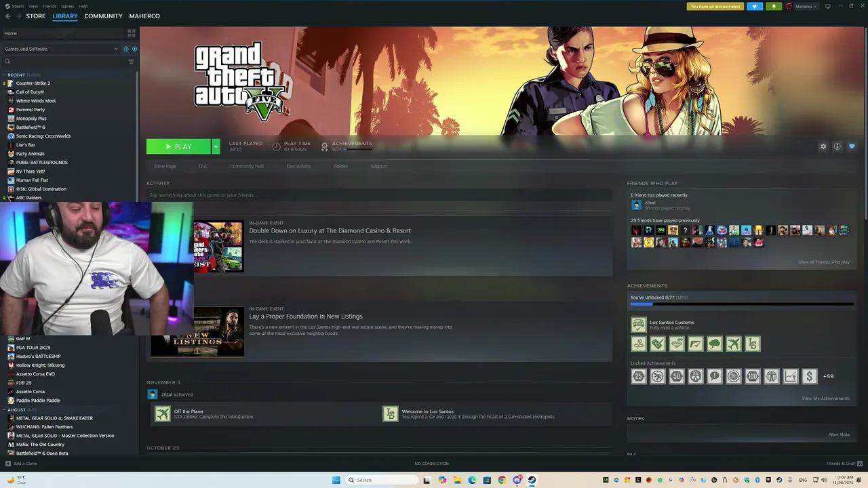Toggle the favorite heart icon

pyautogui.click(x=852, y=146)
